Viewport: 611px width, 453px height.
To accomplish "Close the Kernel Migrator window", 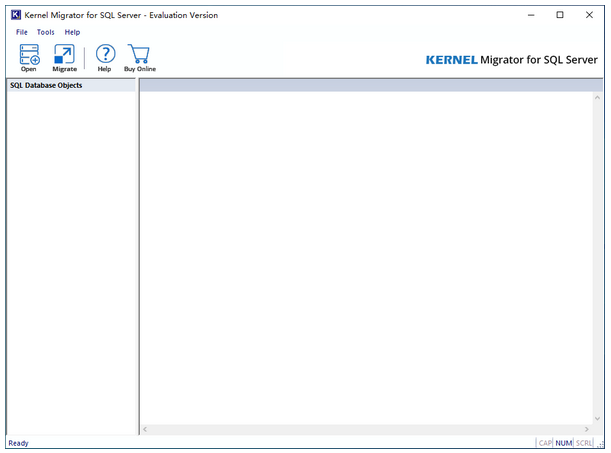I will coord(589,15).
